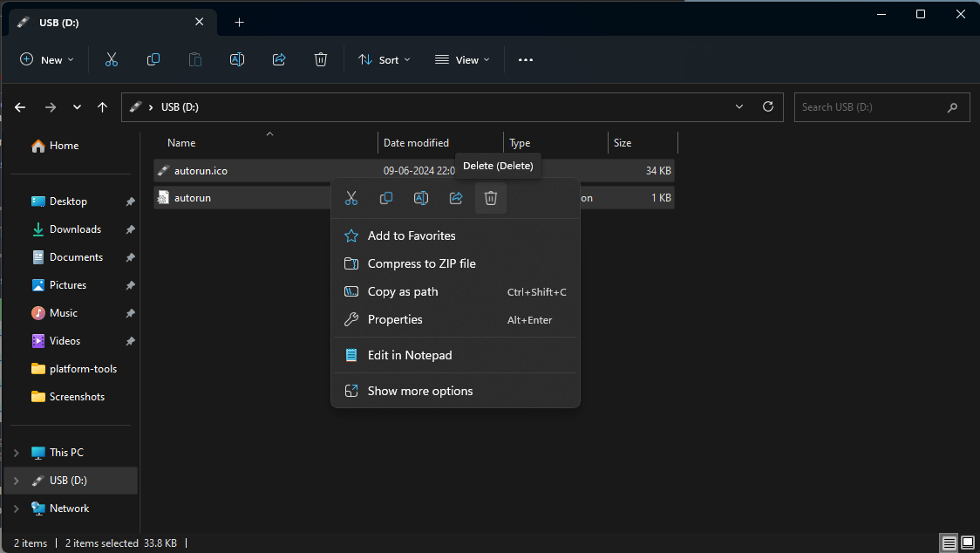The width and height of the screenshot is (980, 553).
Task: Click the Rename icon in context menu
Action: (x=421, y=199)
